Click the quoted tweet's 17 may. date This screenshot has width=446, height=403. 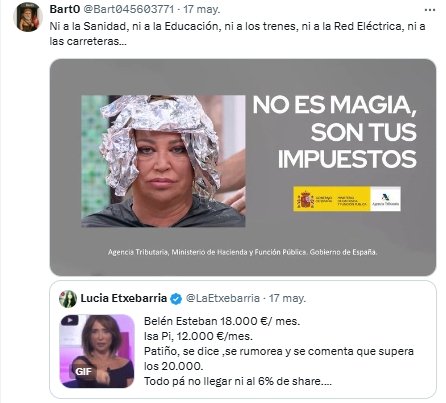coord(287,298)
